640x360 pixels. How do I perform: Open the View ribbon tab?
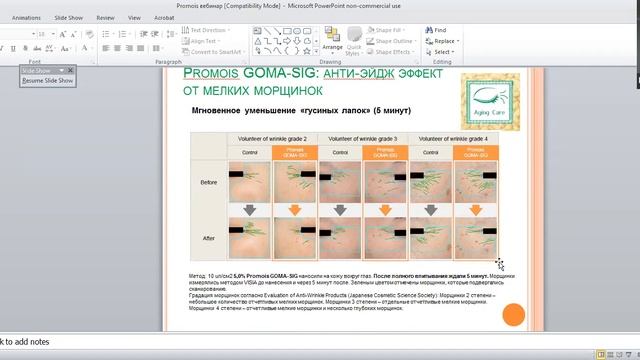click(x=134, y=18)
